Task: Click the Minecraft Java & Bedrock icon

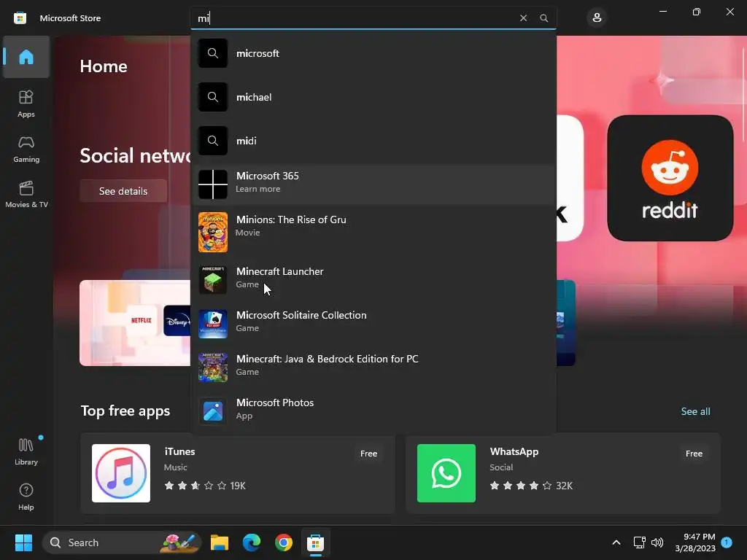Action: tap(213, 367)
